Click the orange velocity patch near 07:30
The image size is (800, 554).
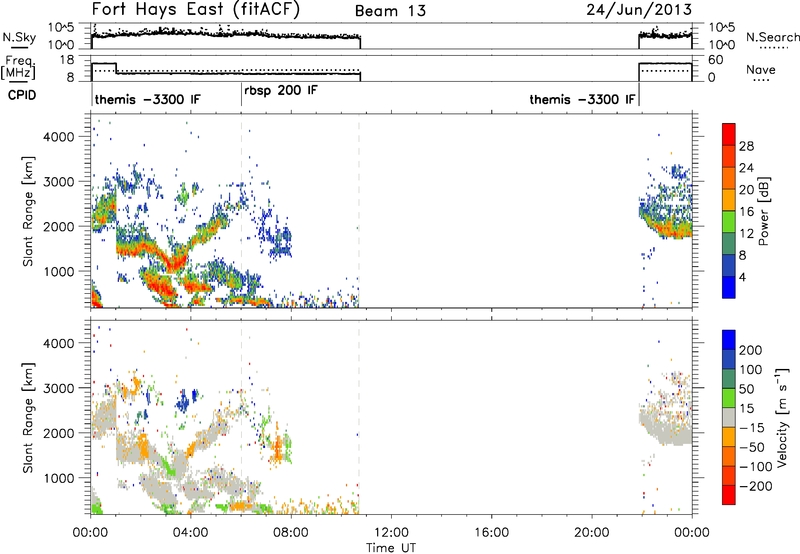[x=278, y=449]
